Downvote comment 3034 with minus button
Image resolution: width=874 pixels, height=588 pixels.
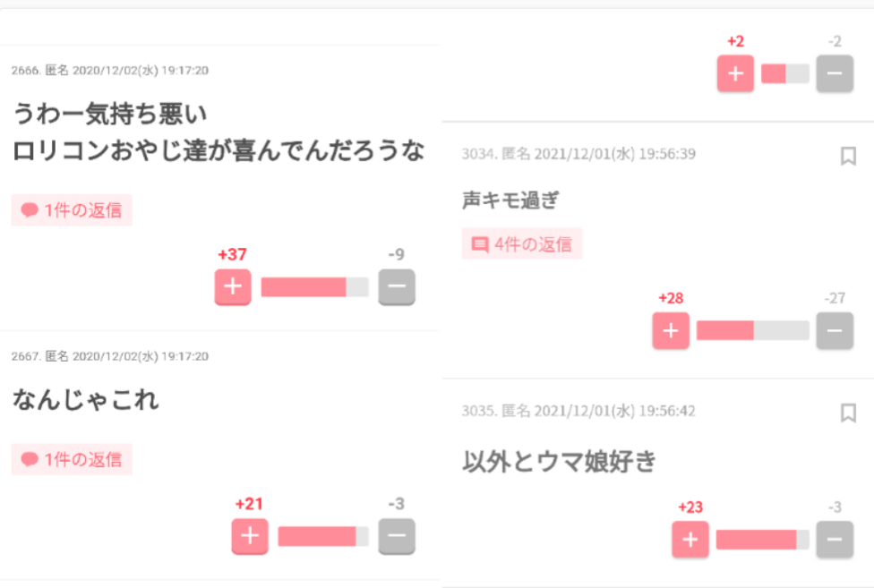(835, 331)
